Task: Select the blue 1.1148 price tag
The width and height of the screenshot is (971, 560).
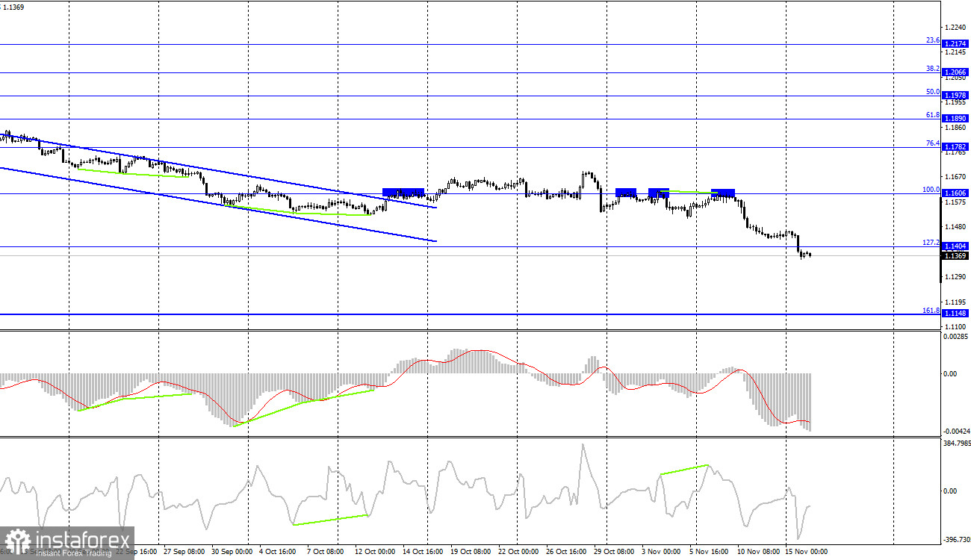Action: [956, 314]
